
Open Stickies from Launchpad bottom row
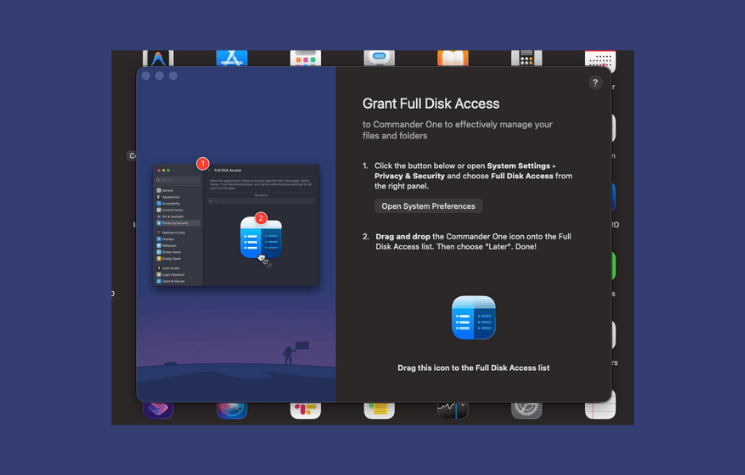(379, 410)
